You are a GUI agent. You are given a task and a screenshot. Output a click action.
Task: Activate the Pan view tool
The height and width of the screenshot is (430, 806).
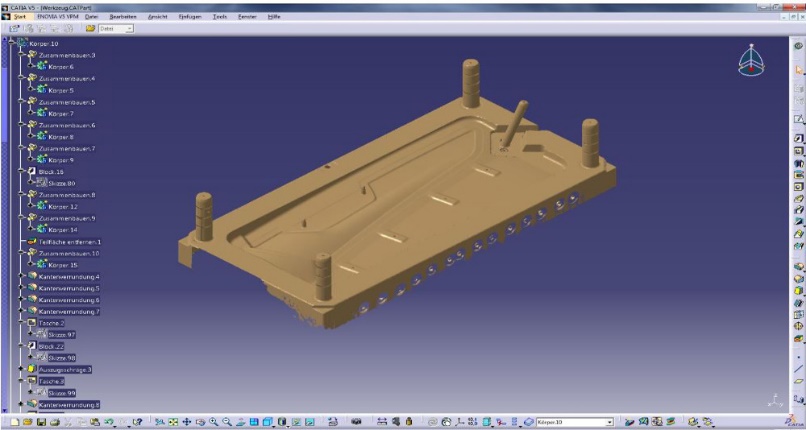[186, 423]
